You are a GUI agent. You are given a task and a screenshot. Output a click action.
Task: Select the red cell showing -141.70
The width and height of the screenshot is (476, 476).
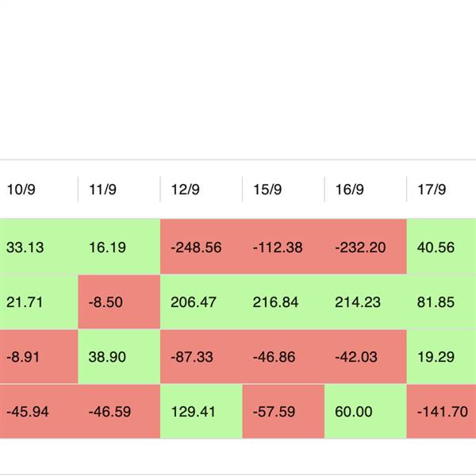pos(441,412)
